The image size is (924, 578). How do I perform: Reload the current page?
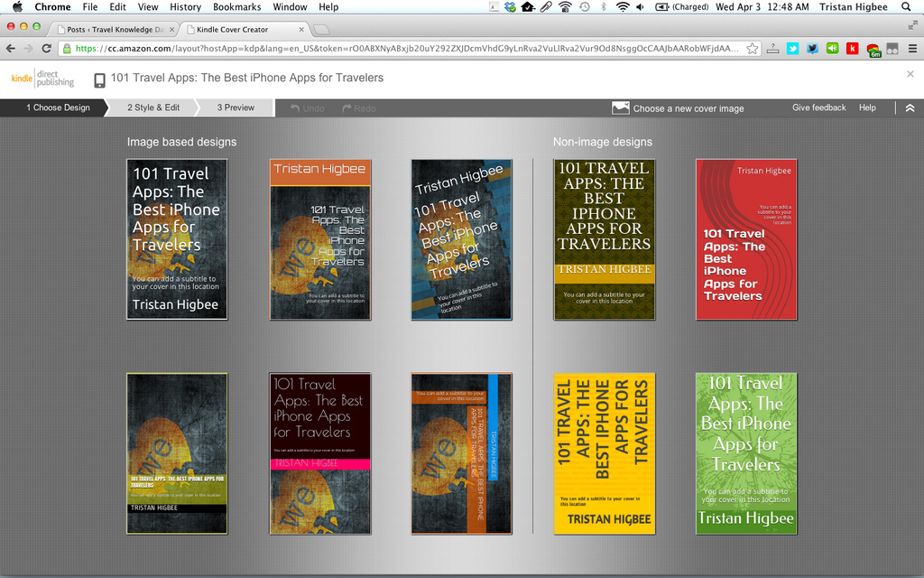[x=47, y=49]
